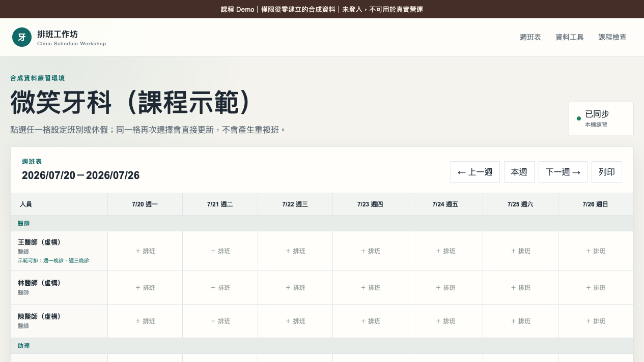Image resolution: width=644 pixels, height=362 pixels.
Task: Click the 7/22 週三 column header
Action: point(295,204)
